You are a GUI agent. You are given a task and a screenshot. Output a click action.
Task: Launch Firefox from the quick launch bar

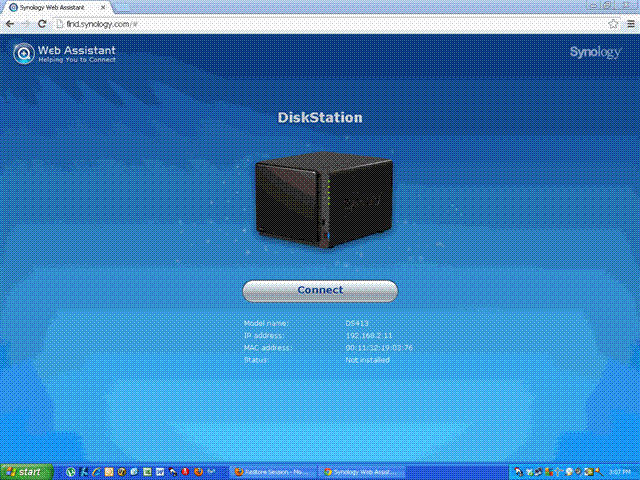(x=198, y=472)
